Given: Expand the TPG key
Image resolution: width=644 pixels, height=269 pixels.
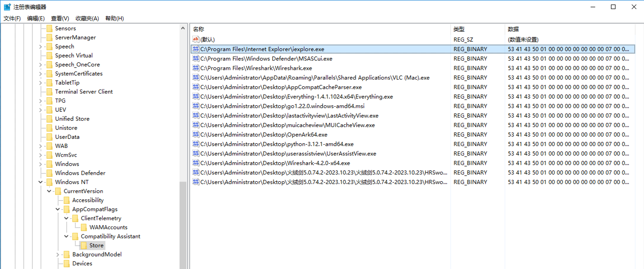Looking at the screenshot, I should [40, 101].
